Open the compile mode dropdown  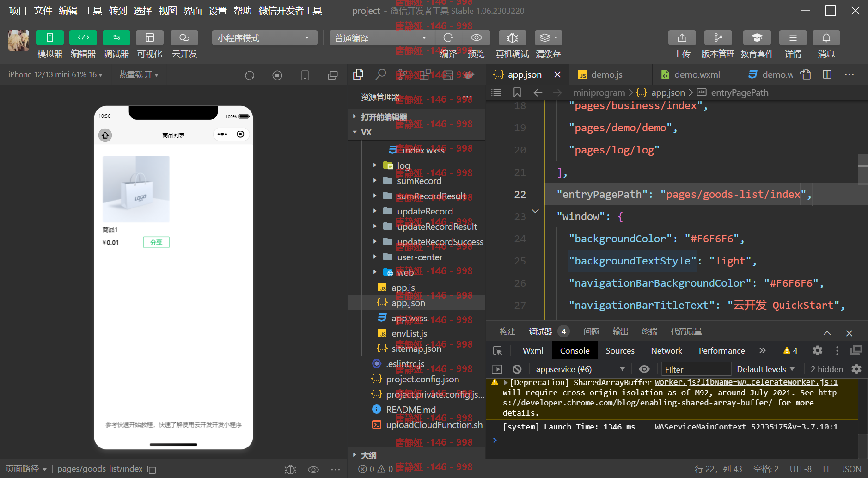(382, 38)
